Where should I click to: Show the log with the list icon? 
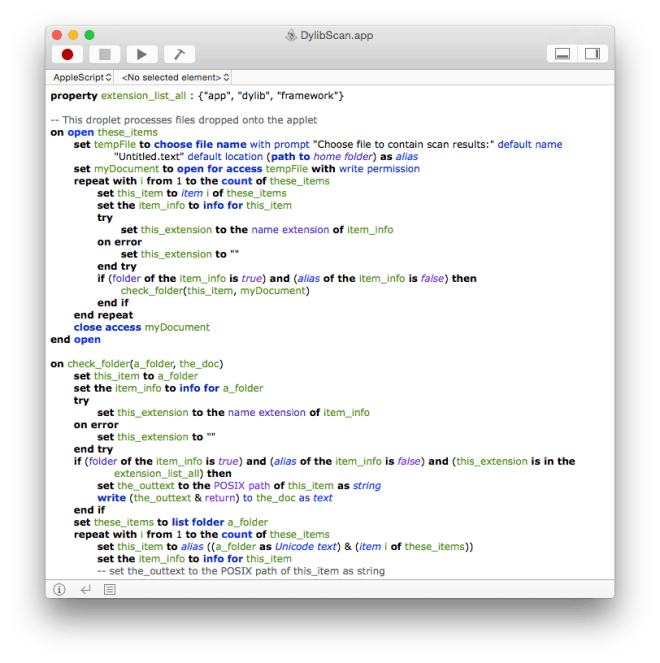[110, 589]
